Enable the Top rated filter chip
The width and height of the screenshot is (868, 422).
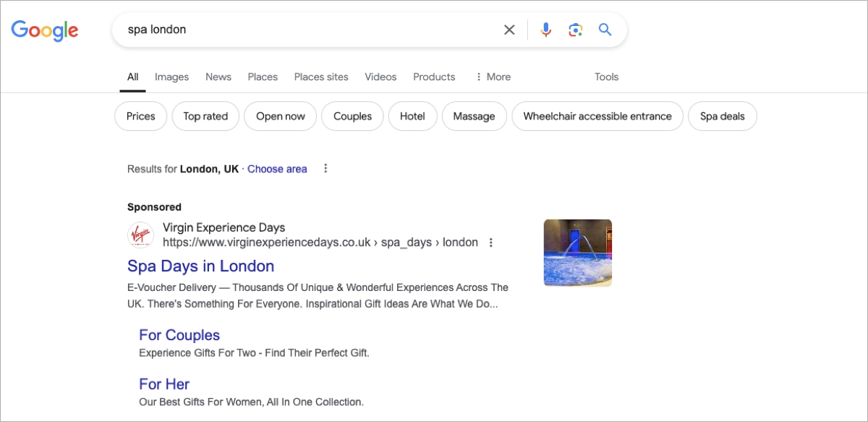(205, 116)
